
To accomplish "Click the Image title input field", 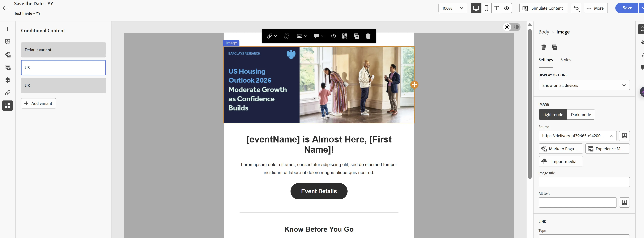I will [584, 182].
